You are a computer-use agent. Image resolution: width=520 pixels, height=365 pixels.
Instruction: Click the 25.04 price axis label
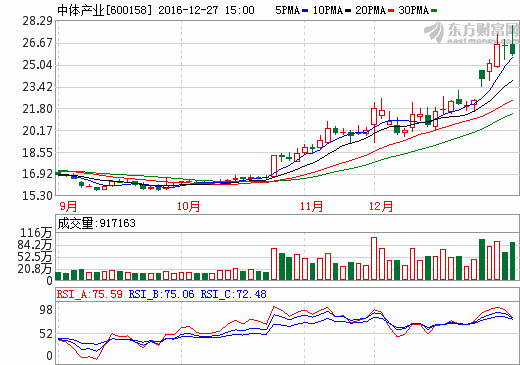[x=38, y=65]
